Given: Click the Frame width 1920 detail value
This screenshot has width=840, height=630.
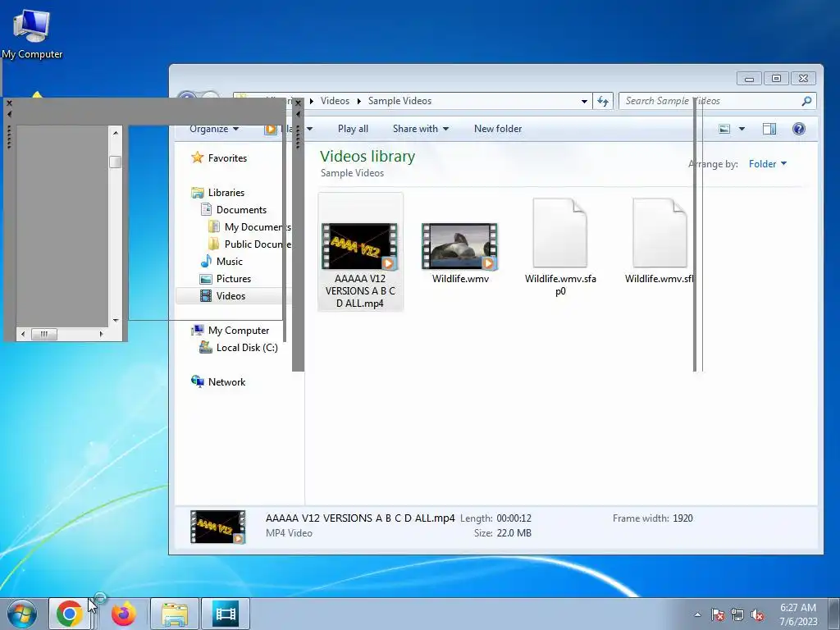Looking at the screenshot, I should tap(682, 518).
